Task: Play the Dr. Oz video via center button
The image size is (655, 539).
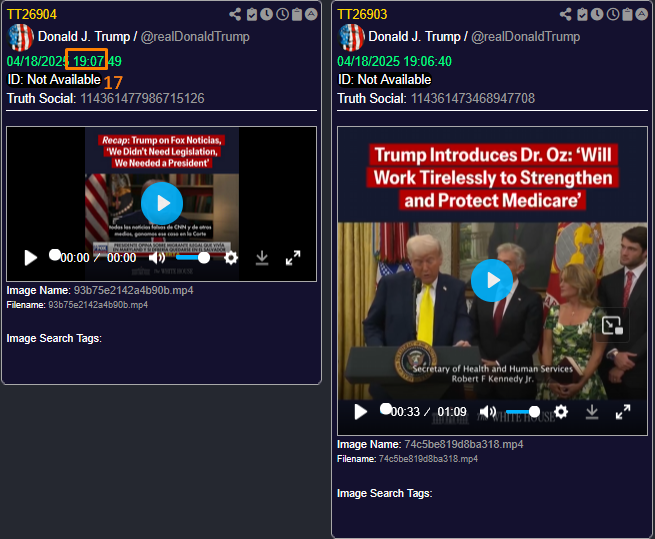Action: (x=492, y=280)
